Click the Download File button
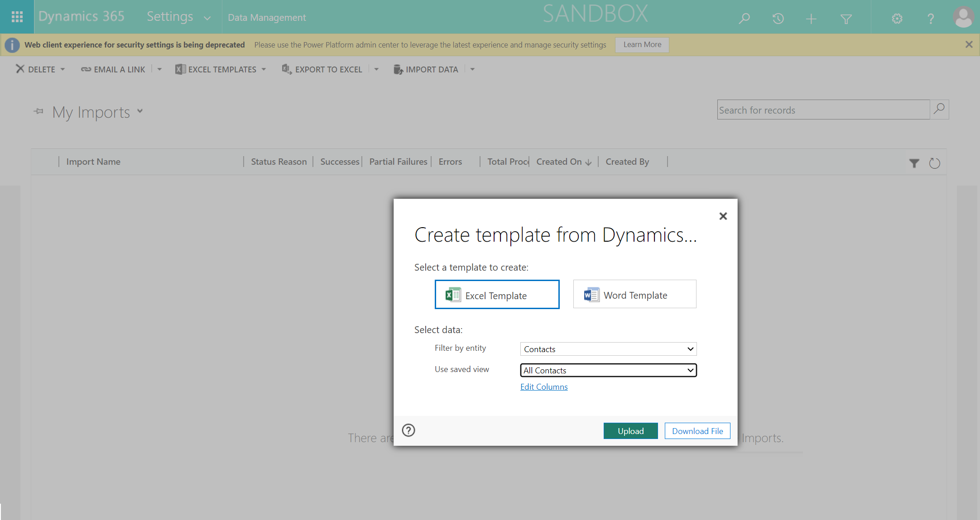This screenshot has height=520, width=980. click(x=697, y=431)
